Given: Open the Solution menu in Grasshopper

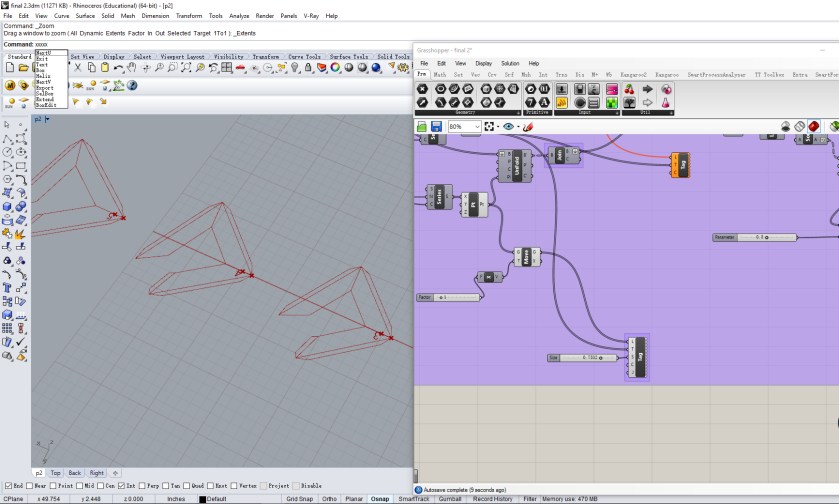Looking at the screenshot, I should [510, 63].
